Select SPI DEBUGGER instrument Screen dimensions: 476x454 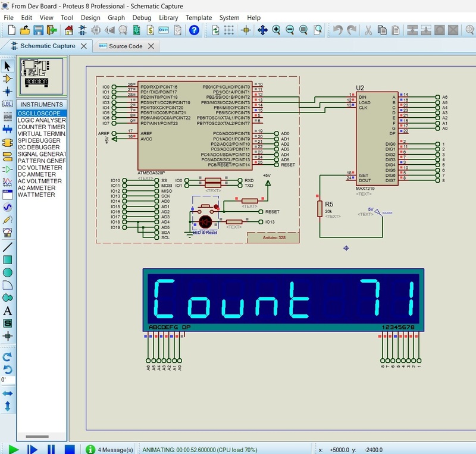click(x=42, y=140)
